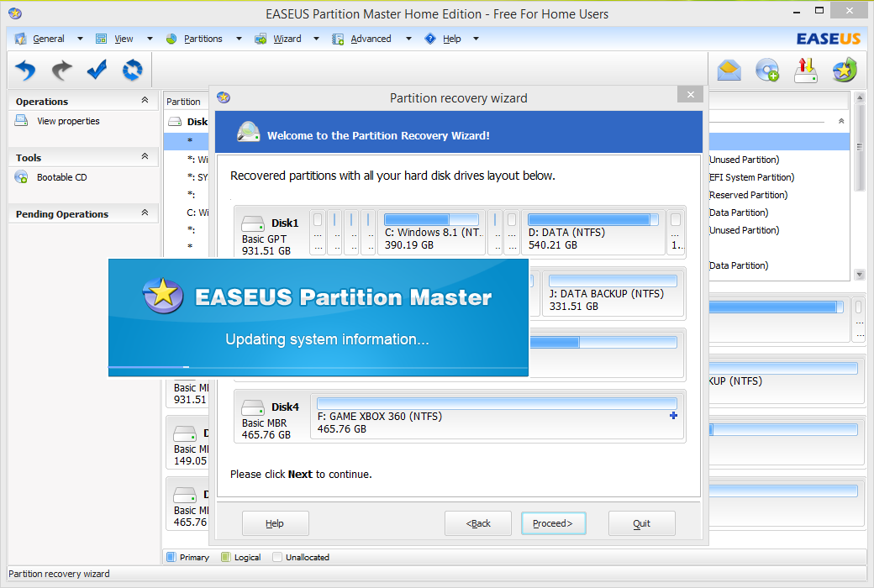Image resolution: width=874 pixels, height=588 pixels.
Task: Select D: DATA (NTFS) partition block
Action: point(593,233)
